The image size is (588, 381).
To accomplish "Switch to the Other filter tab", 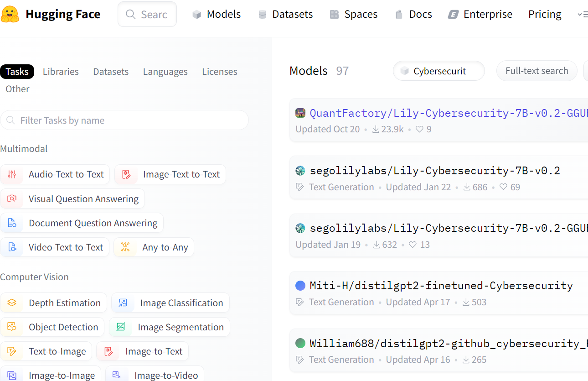I will (17, 89).
